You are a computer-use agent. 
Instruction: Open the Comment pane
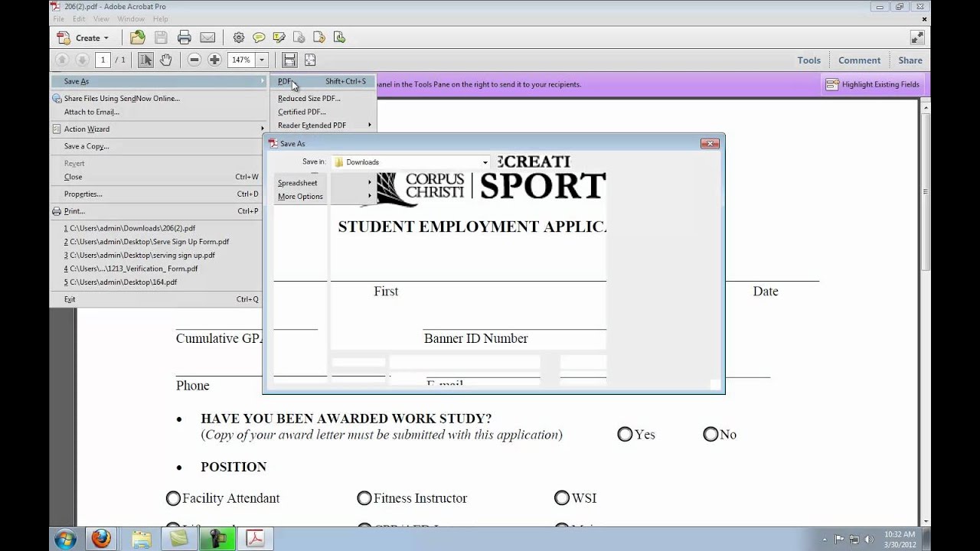coord(859,60)
